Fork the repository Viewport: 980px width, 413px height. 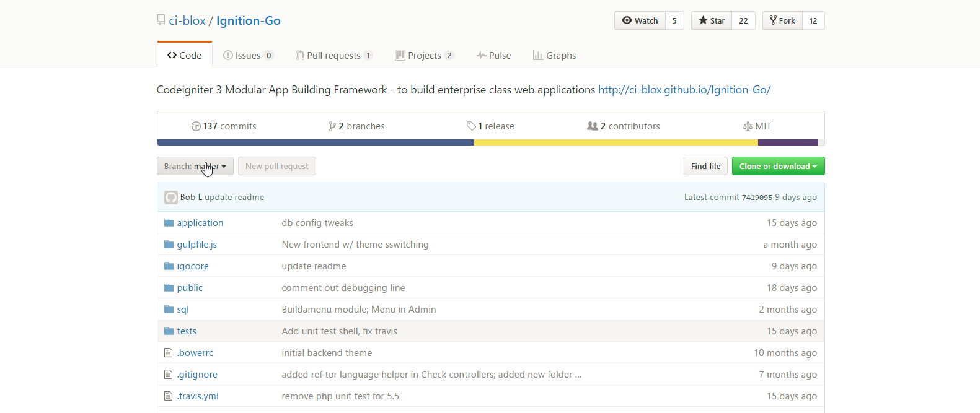782,20
